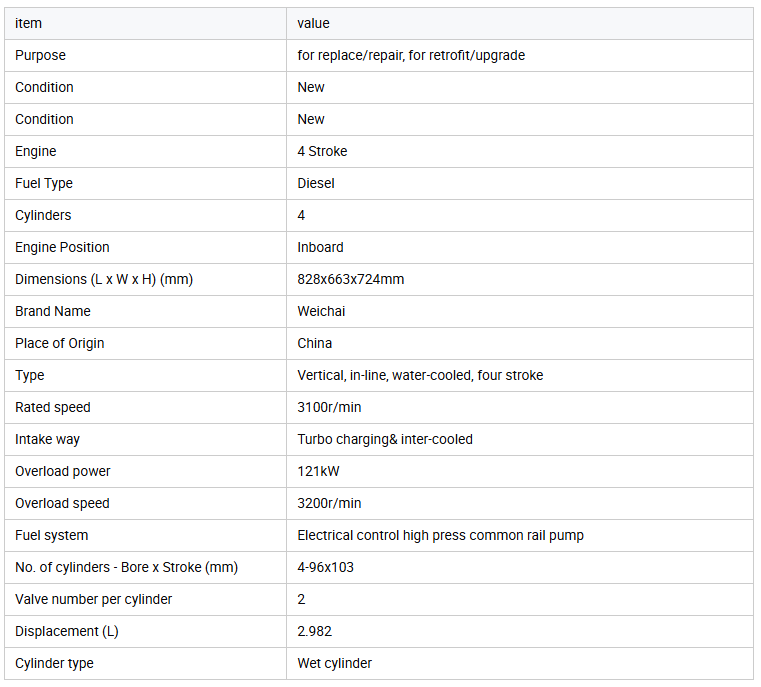Click the 'China' value cell
This screenshot has height=687, width=761.
[x=315, y=343]
